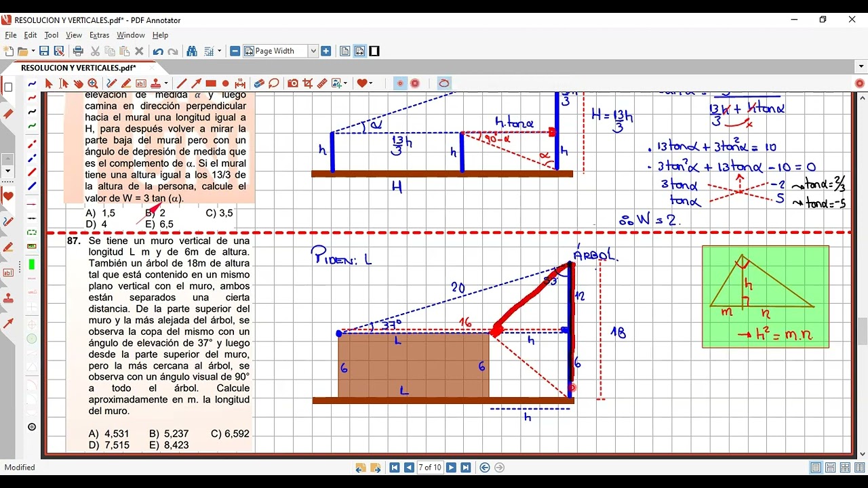The width and height of the screenshot is (868, 488).
Task: Choose the Pen annotation tool
Action: pyautogui.click(x=112, y=83)
